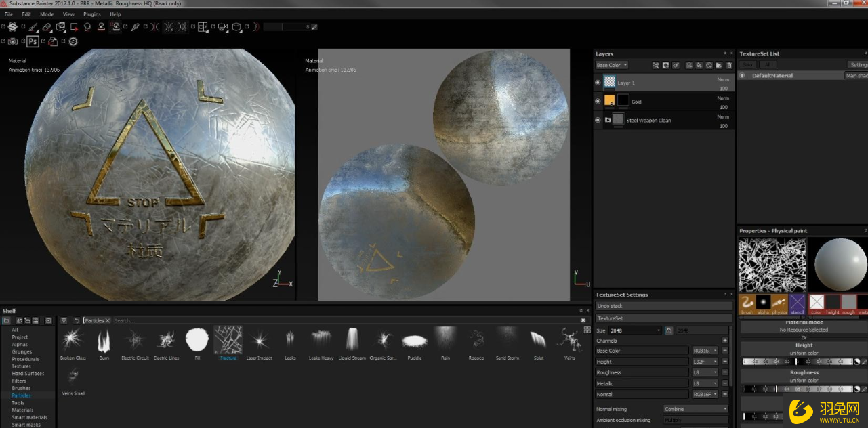Toggle visibility of Layer 1
The width and height of the screenshot is (868, 428).
598,83
